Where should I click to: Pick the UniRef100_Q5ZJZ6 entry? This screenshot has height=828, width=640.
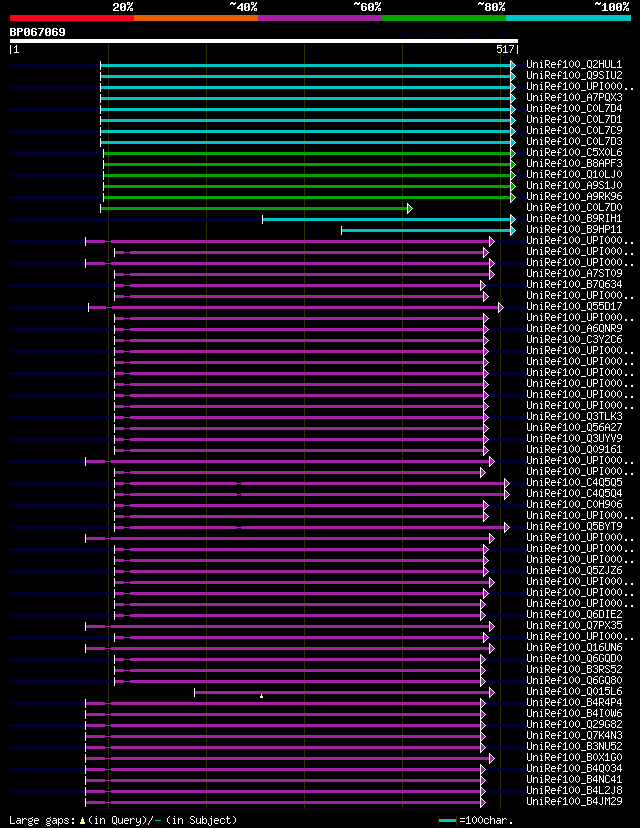(574, 571)
